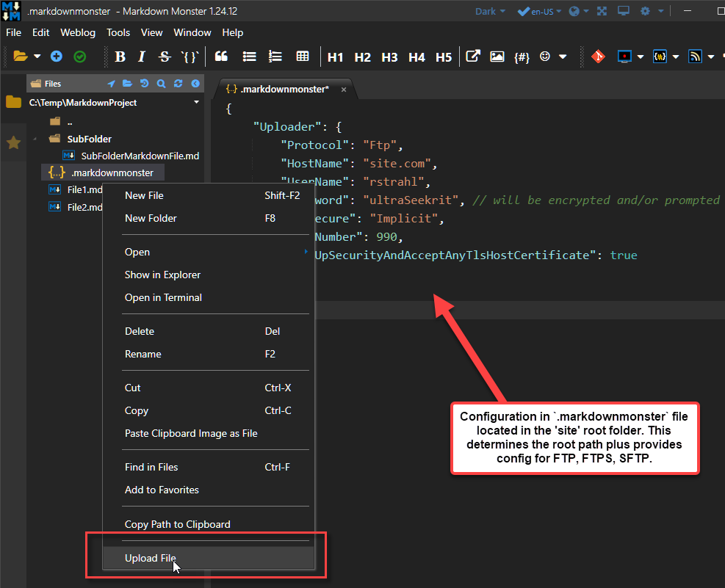The height and width of the screenshot is (588, 725).
Task: Expand the open-document dropdown arrow
Action: pyautogui.click(x=37, y=57)
